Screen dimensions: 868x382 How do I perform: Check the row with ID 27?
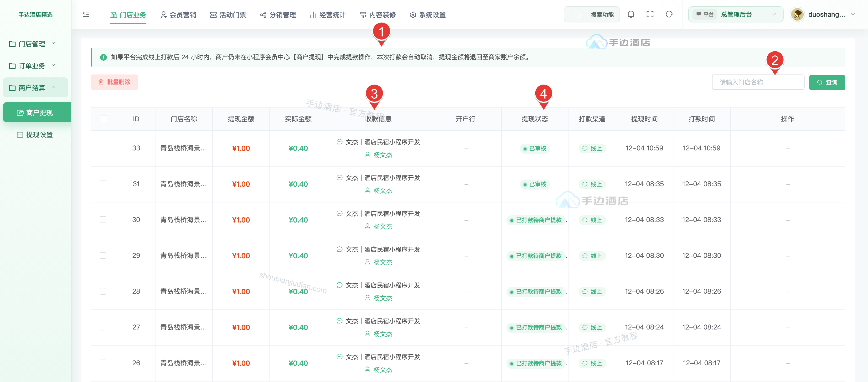point(103,327)
